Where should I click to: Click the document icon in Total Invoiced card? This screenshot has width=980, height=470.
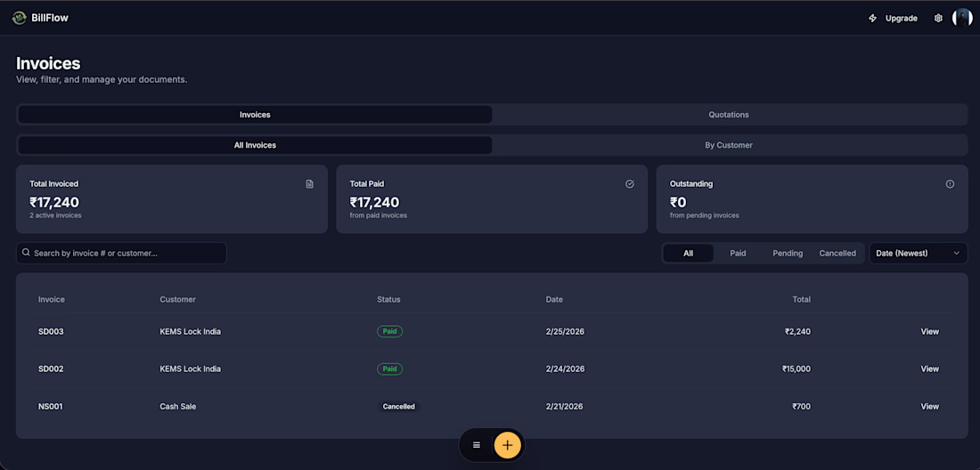coord(309,184)
